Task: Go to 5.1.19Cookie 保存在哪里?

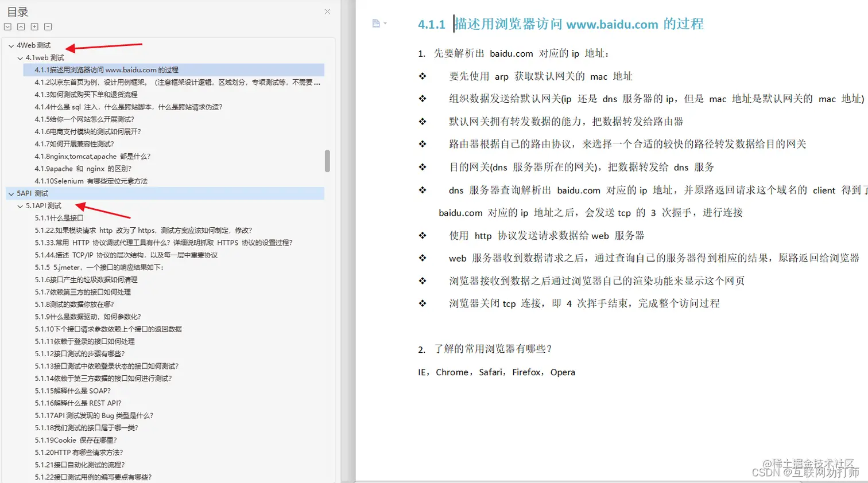Action: tap(76, 441)
